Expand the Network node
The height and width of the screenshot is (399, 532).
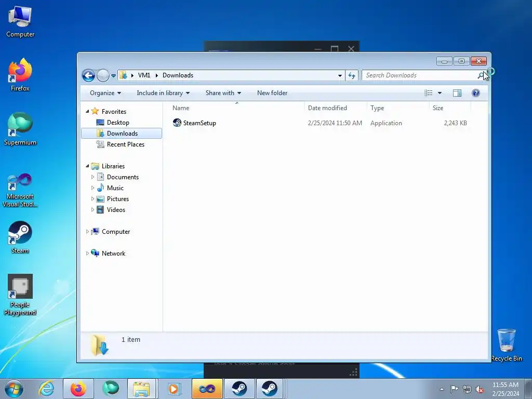click(87, 253)
